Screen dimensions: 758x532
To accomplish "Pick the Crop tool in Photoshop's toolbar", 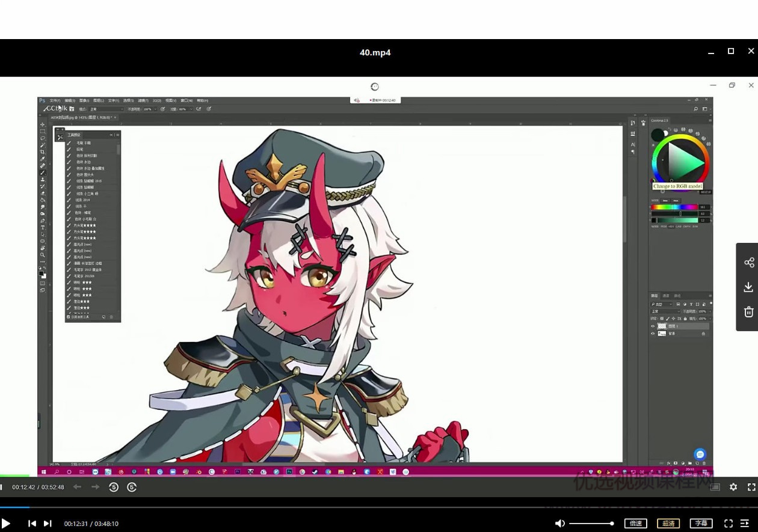I will [43, 152].
